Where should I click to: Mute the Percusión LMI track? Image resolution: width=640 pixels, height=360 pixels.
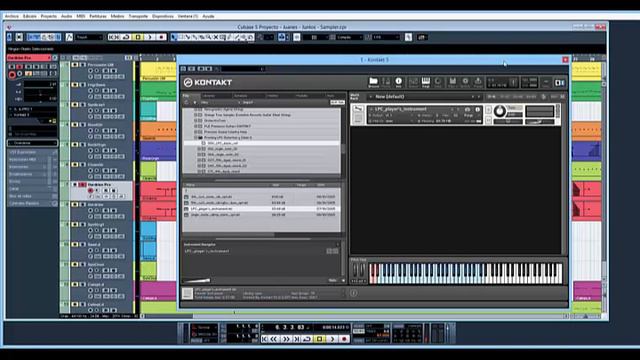(76, 64)
